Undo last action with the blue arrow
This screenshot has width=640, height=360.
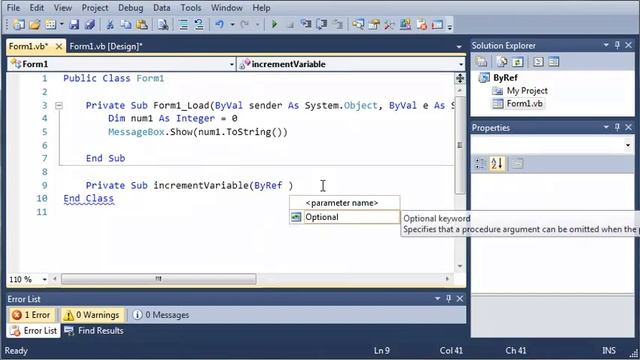[220, 25]
